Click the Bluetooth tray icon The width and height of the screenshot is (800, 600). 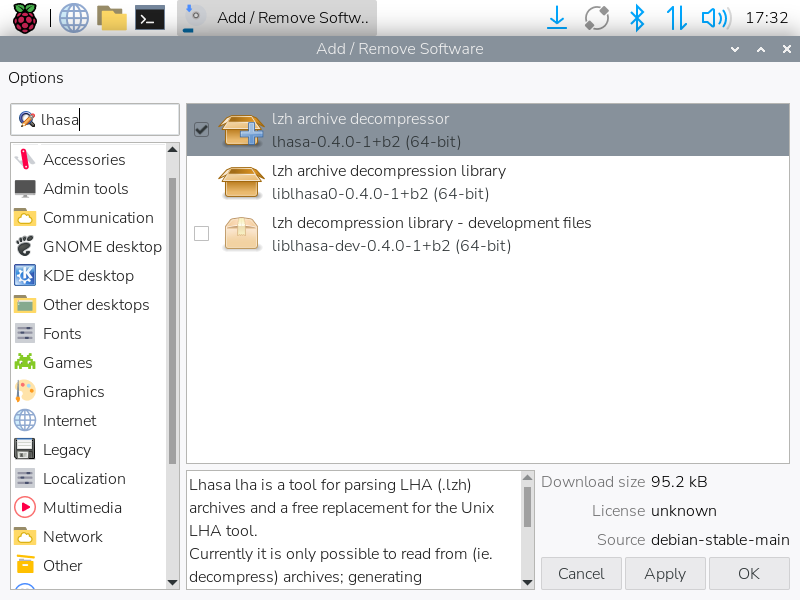click(x=636, y=17)
